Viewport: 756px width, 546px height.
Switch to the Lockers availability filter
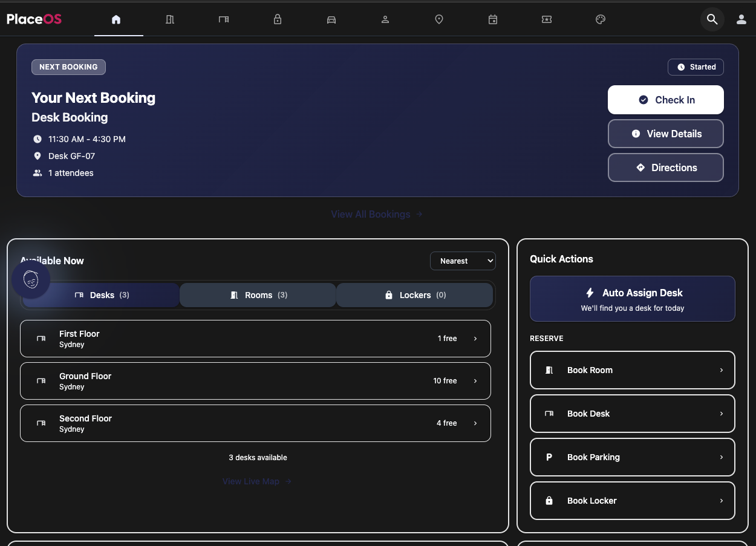coord(414,295)
